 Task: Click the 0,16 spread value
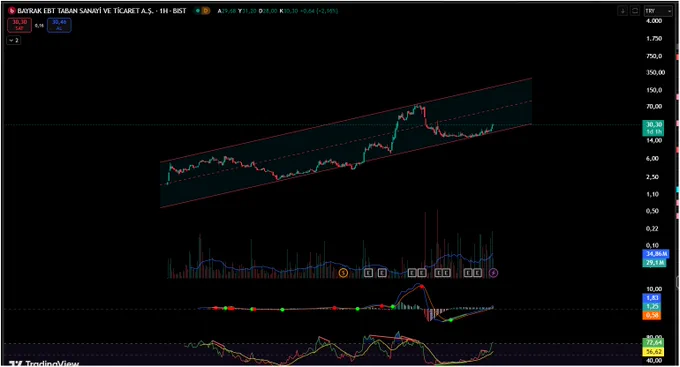tap(39, 26)
